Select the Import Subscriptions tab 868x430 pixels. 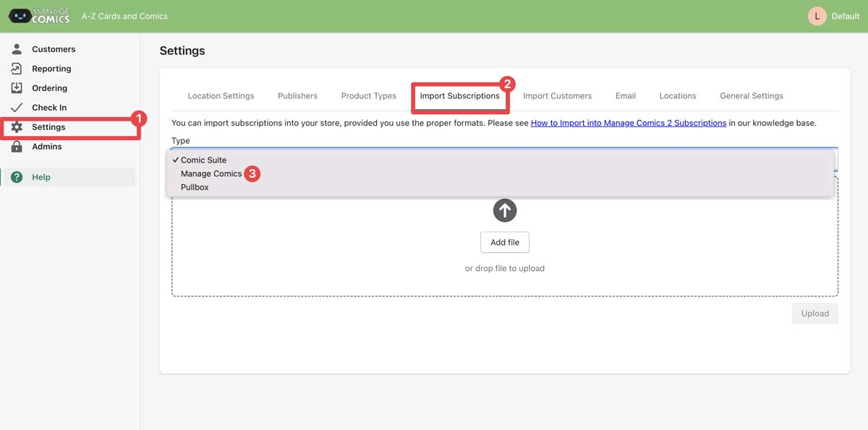(x=460, y=96)
